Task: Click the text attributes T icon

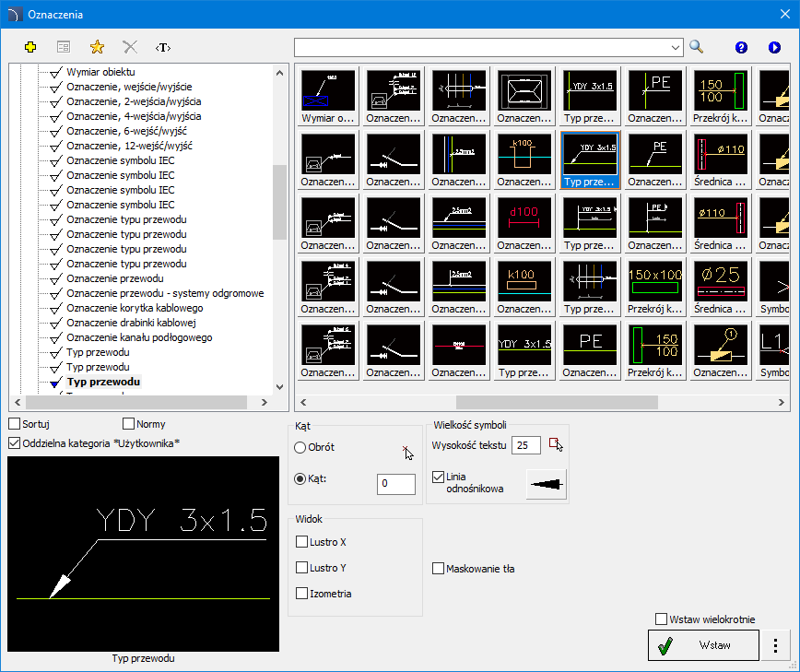Action: (163, 46)
